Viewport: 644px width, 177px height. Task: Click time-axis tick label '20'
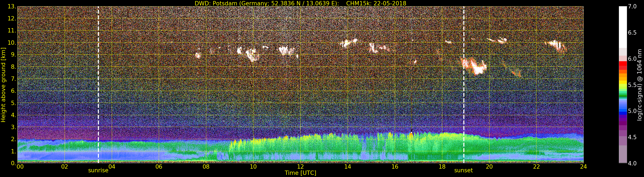489,166
